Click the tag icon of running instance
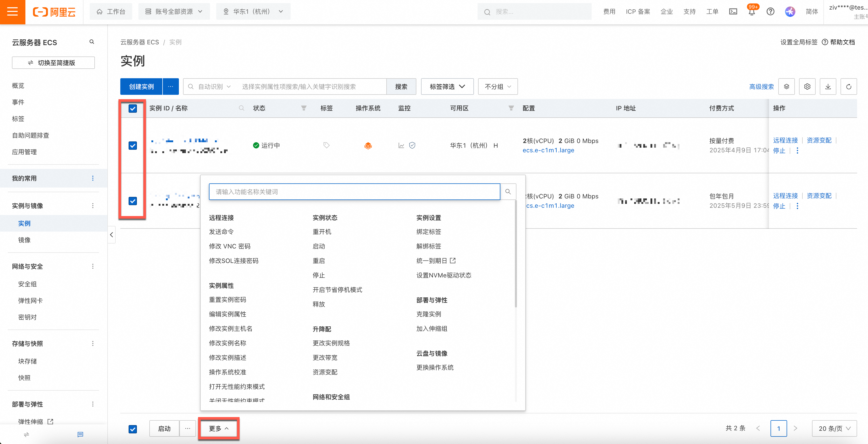 click(x=326, y=145)
